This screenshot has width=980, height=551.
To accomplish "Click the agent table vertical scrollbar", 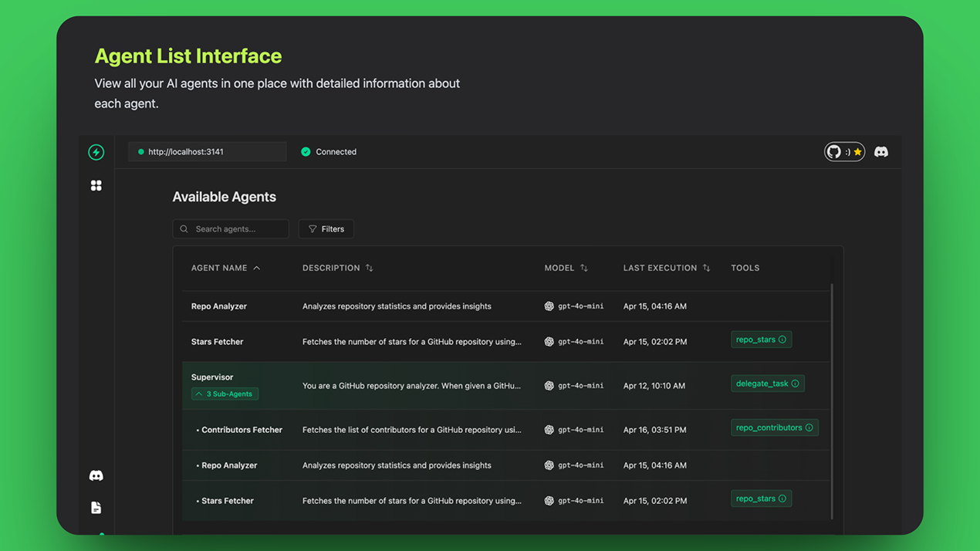I will [x=832, y=401].
